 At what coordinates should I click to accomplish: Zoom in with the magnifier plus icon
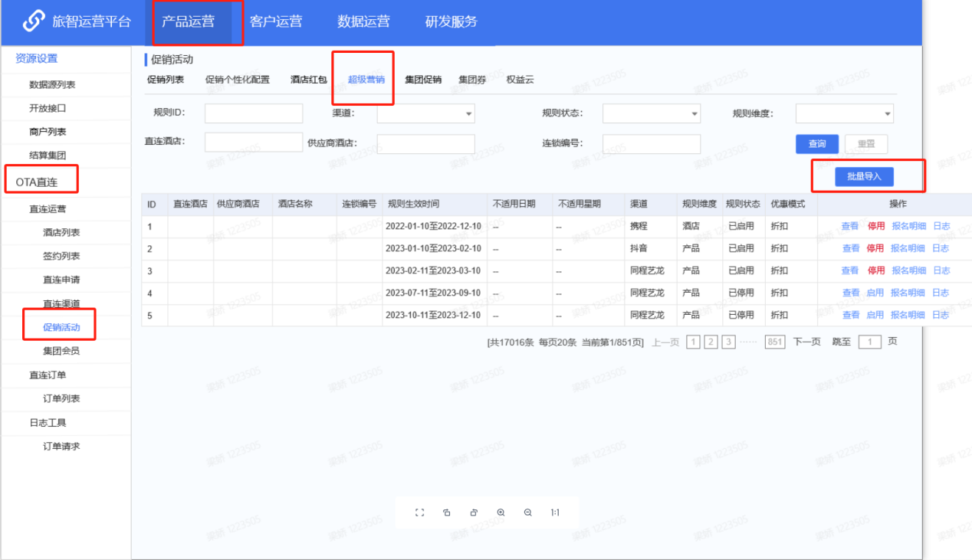(501, 513)
